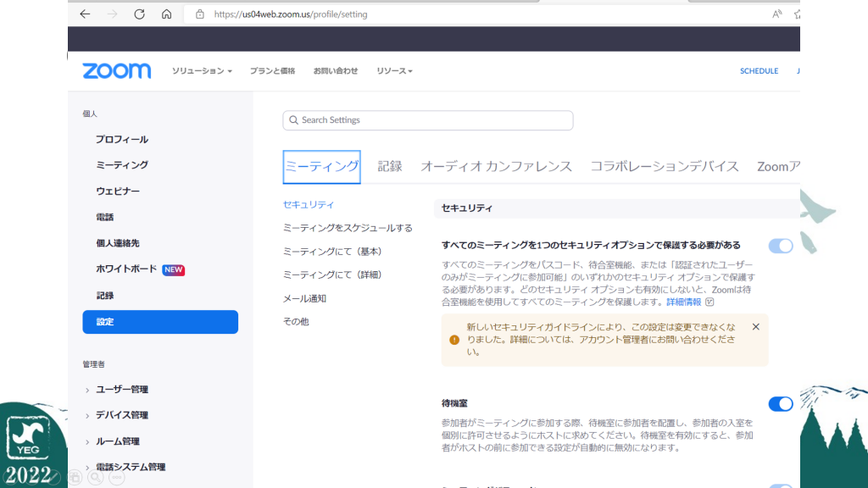The width and height of the screenshot is (868, 488).
Task: Jump to ミーティングにて（基本） section
Action: tap(334, 251)
